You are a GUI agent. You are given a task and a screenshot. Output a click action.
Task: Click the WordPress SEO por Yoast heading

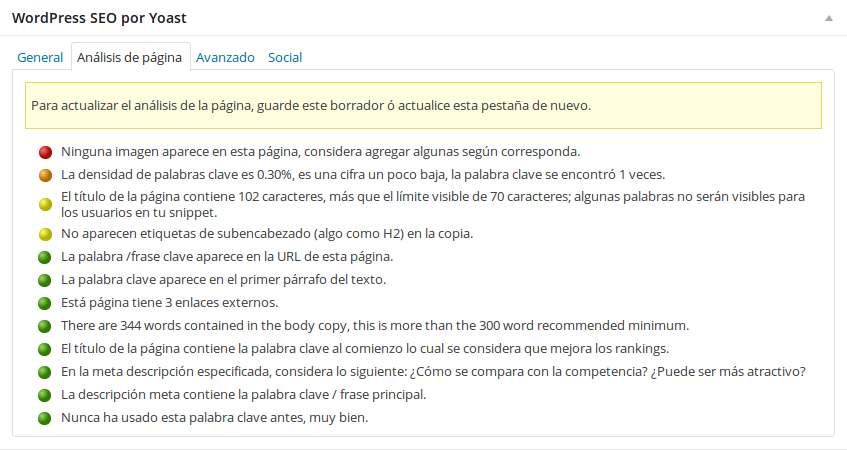point(99,18)
